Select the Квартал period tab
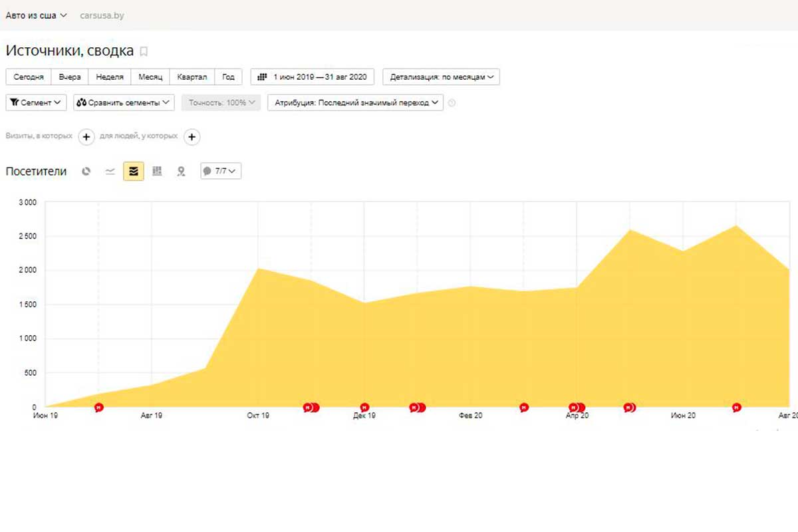This screenshot has width=798, height=532. tap(192, 77)
